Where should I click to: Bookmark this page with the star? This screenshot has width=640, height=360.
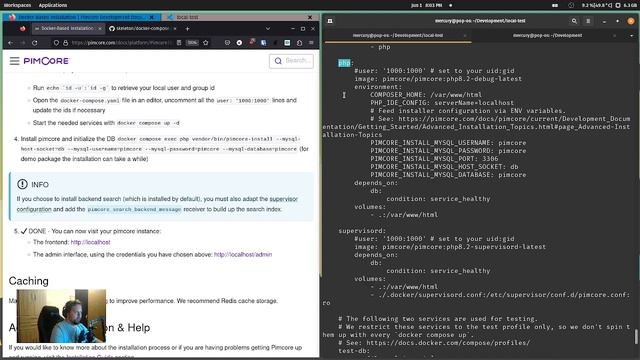click(x=206, y=42)
